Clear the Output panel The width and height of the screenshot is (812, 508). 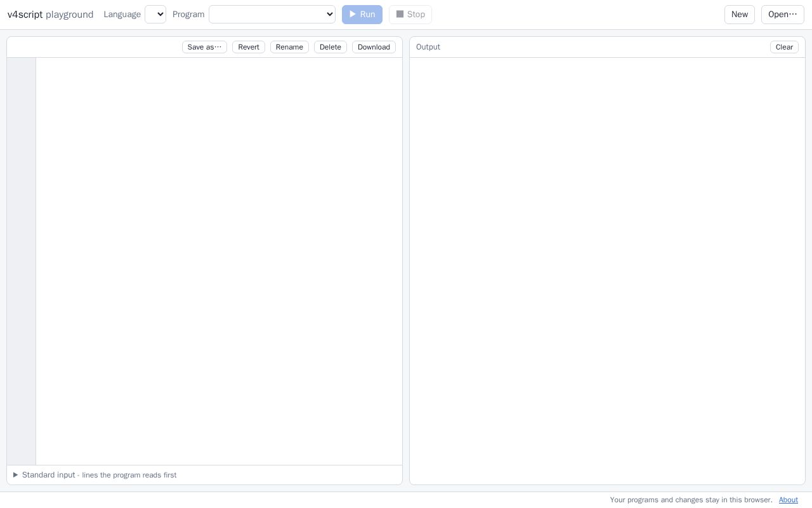pyautogui.click(x=784, y=47)
